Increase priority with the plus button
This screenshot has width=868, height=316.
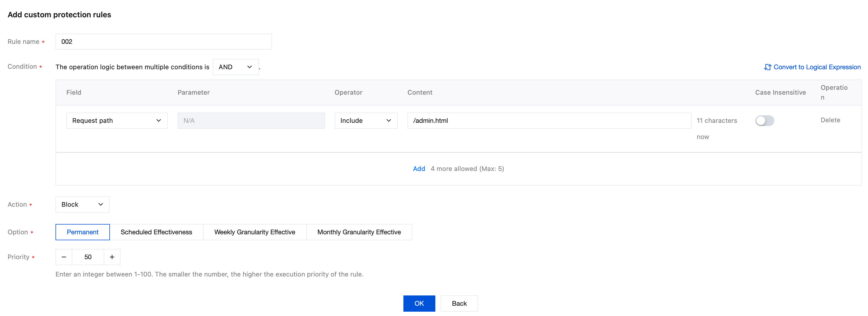[112, 257]
